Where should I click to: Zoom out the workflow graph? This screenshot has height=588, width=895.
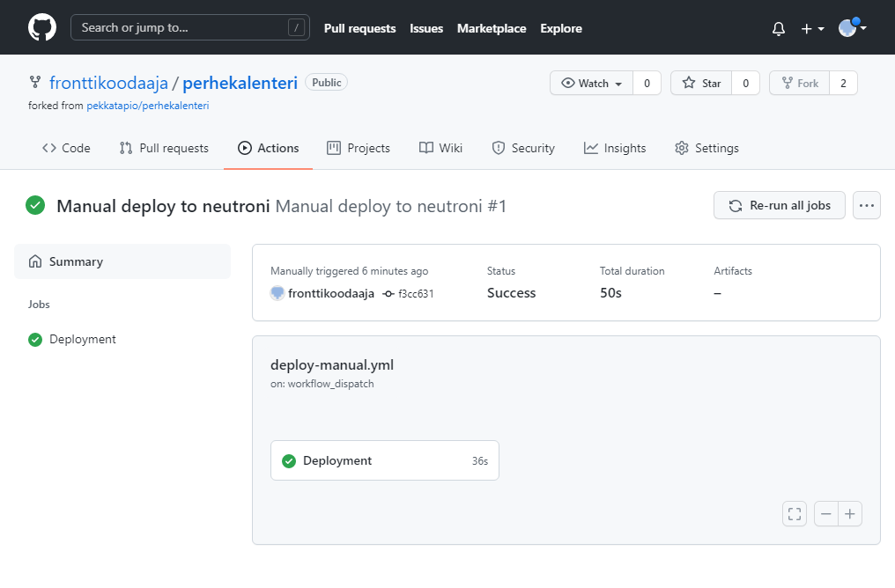[x=826, y=514]
